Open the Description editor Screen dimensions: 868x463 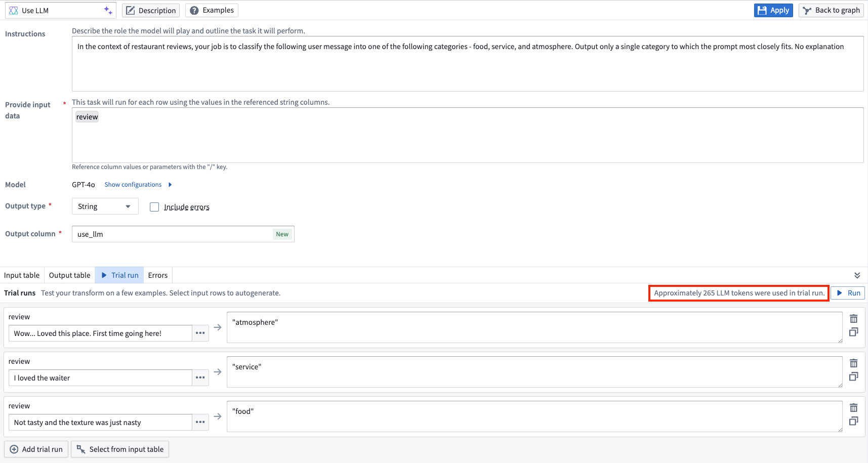tap(151, 11)
